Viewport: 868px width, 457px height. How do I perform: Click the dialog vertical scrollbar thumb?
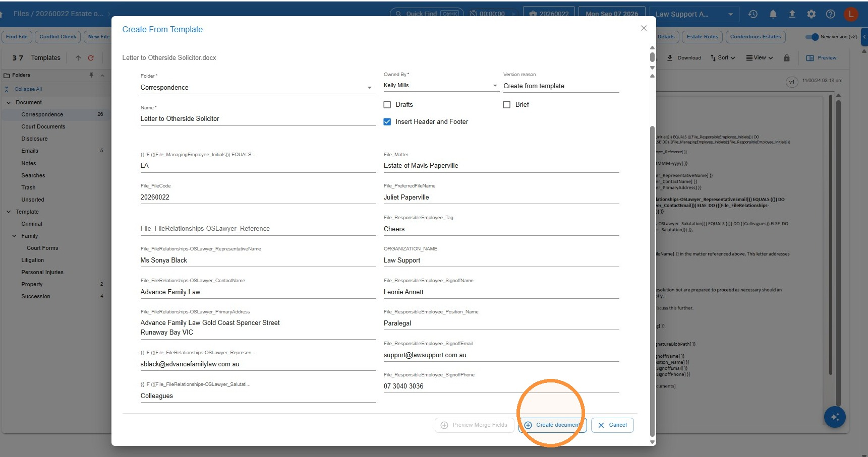[x=652, y=281]
